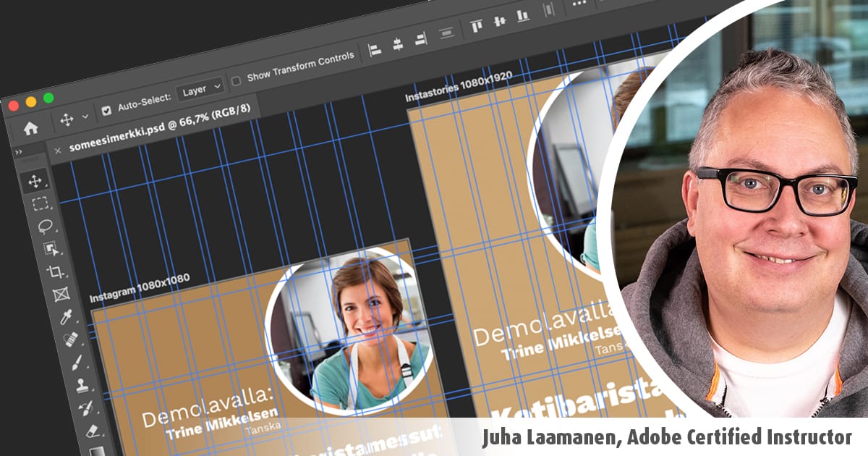Select the Frame tool
This screenshot has width=868, height=456.
pyautogui.click(x=60, y=294)
